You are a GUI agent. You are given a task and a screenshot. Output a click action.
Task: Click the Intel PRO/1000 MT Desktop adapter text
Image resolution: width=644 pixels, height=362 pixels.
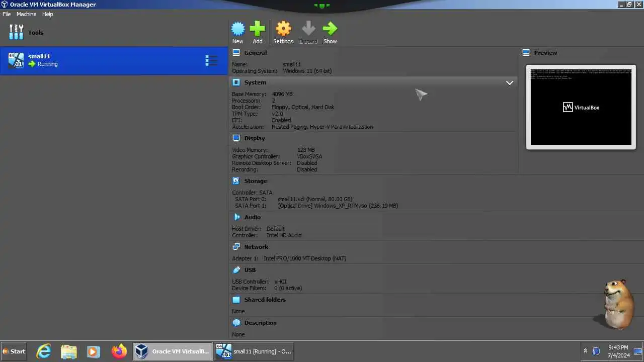305,258
